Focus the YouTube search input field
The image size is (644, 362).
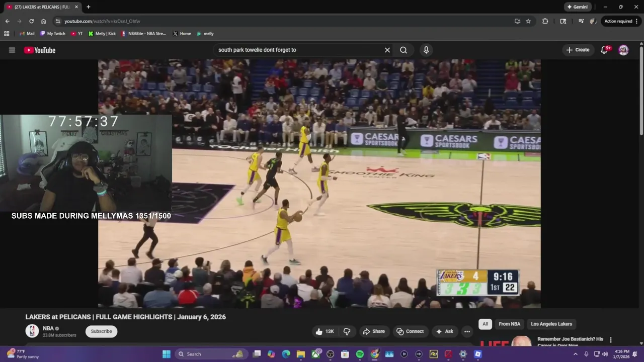pyautogui.click(x=299, y=50)
